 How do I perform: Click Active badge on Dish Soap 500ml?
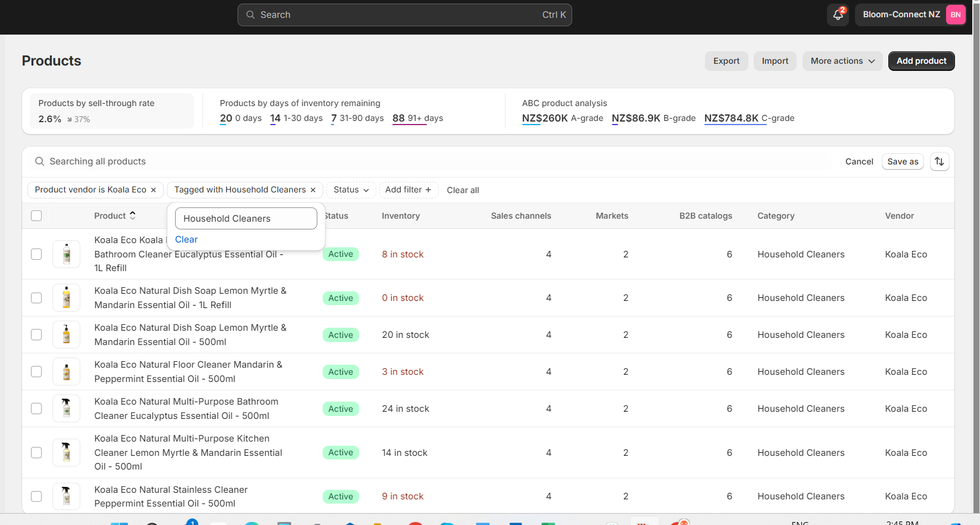(x=341, y=335)
